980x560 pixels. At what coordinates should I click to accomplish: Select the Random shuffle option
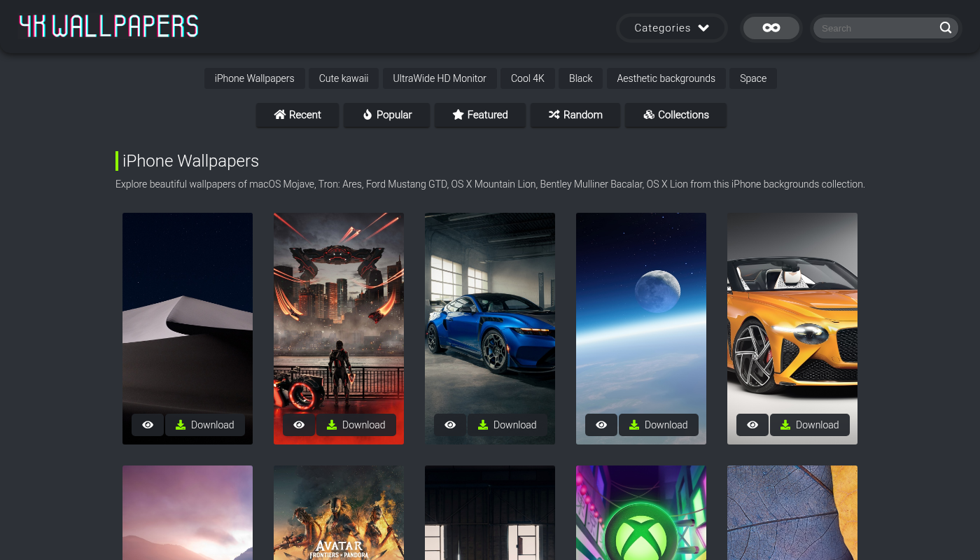pos(575,115)
